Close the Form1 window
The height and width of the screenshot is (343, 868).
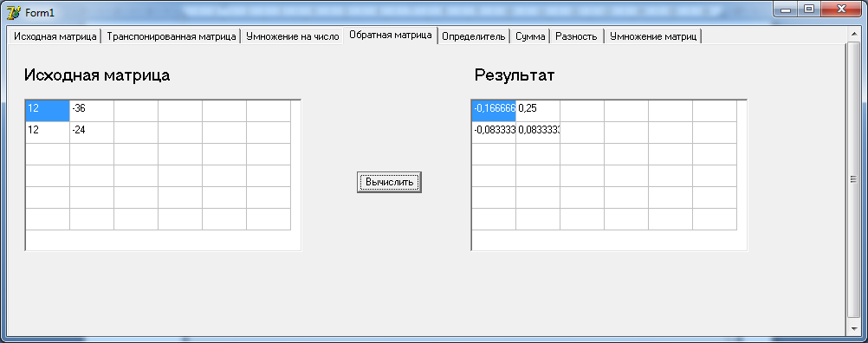pos(841,10)
